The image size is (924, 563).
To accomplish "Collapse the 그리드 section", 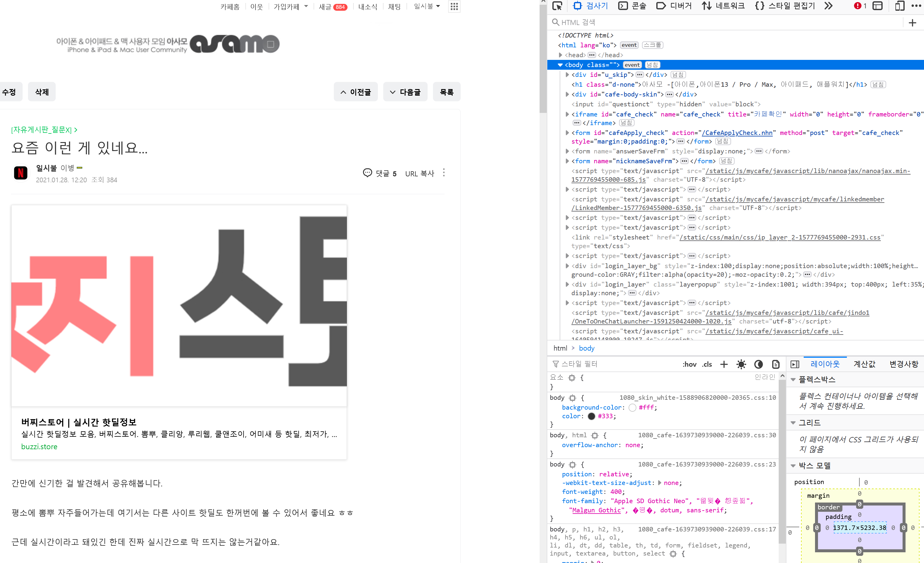I will [793, 423].
